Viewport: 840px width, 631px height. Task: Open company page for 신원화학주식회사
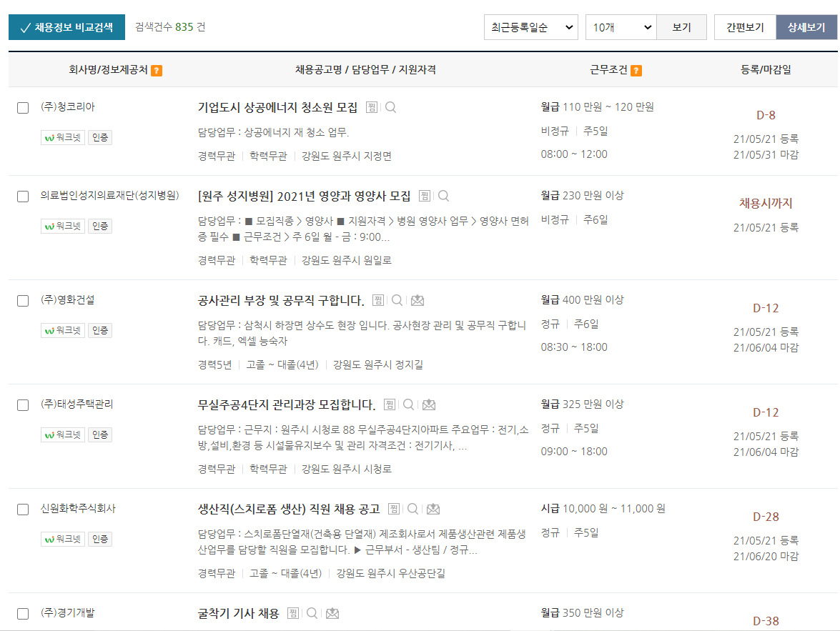(78, 509)
